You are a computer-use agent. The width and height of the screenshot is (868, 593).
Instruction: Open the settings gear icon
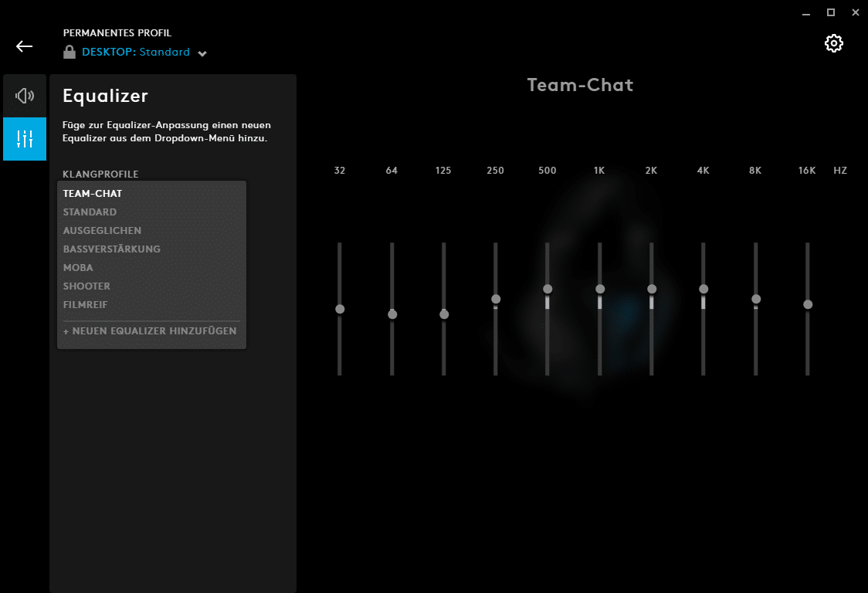click(833, 43)
